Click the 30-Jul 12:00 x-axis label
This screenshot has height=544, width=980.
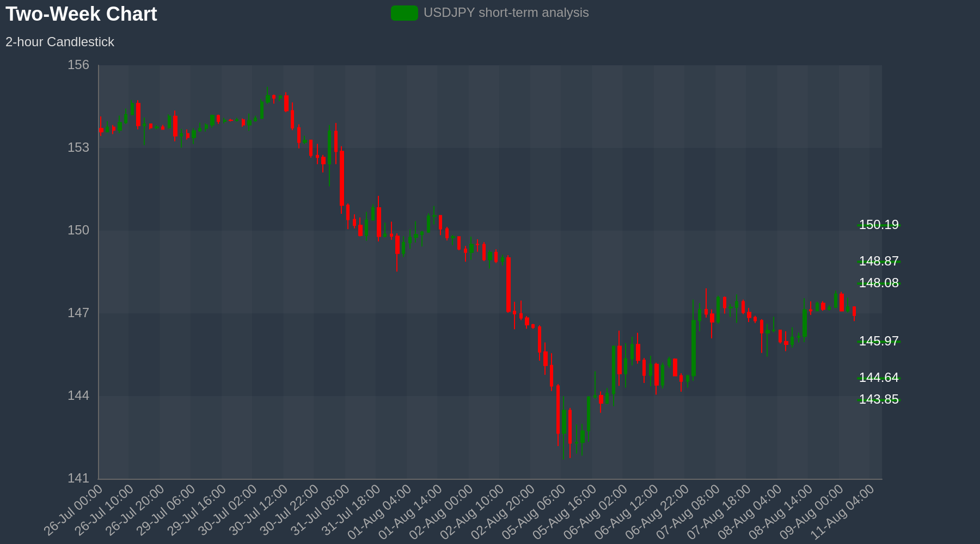[259, 510]
